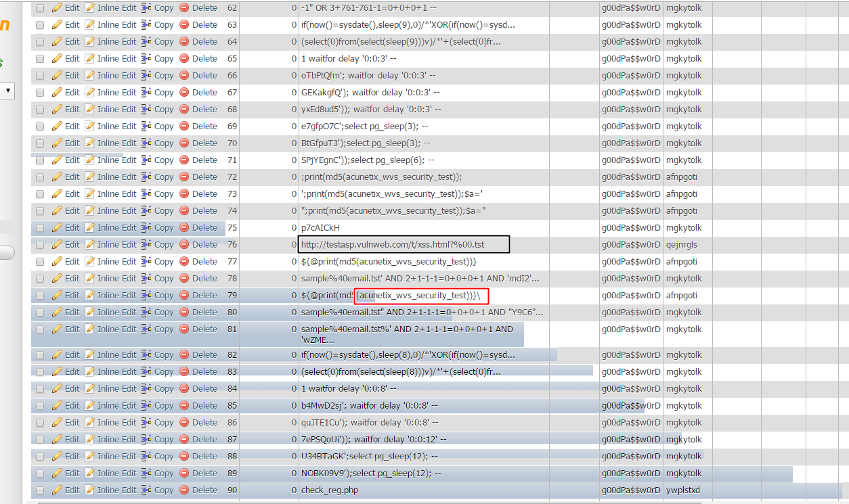Click the Inline Edit icon in row 67
Viewport: 849px width, 504px height.
[89, 93]
